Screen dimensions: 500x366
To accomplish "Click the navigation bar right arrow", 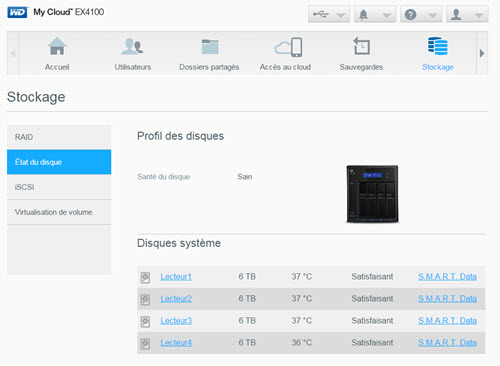I will click(482, 53).
